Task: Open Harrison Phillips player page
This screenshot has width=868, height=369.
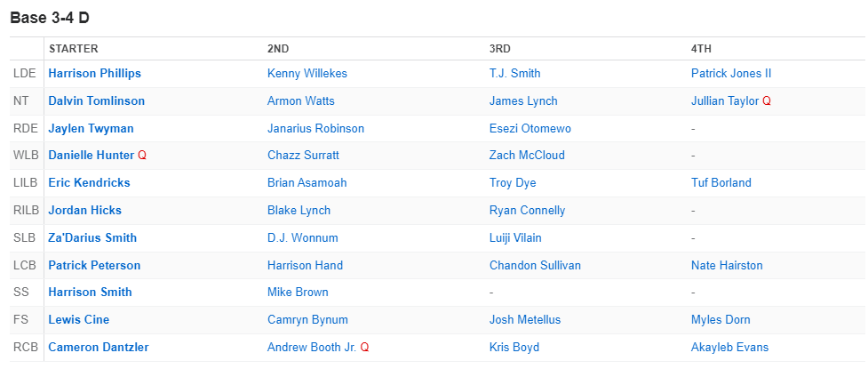Action: pyautogui.click(x=95, y=74)
